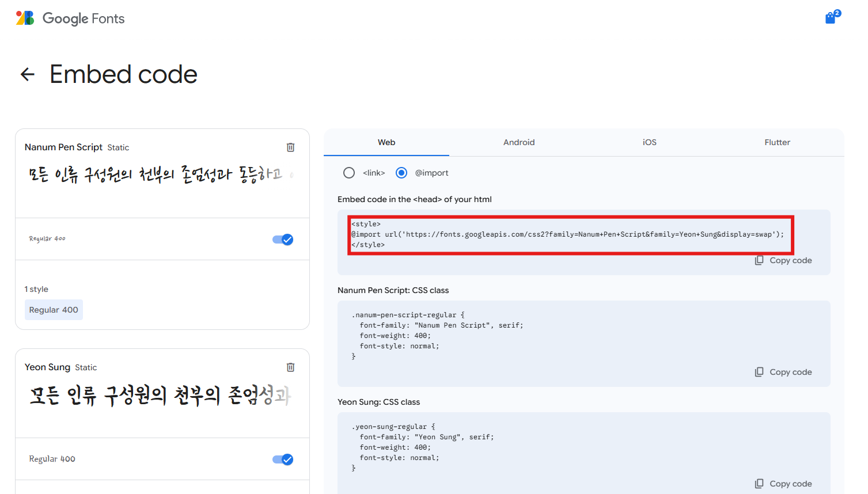Toggle Yeon Sung Regular 400 switch
The image size is (868, 494).
pyautogui.click(x=283, y=459)
